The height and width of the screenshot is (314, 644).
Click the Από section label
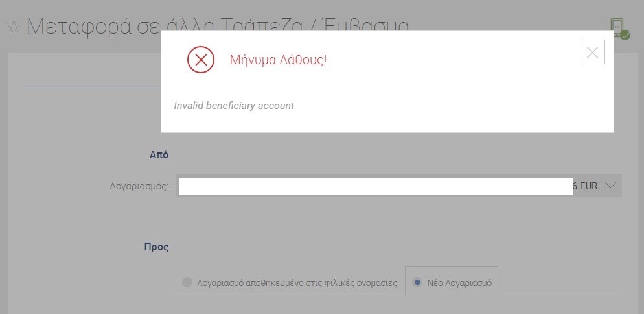[159, 155]
